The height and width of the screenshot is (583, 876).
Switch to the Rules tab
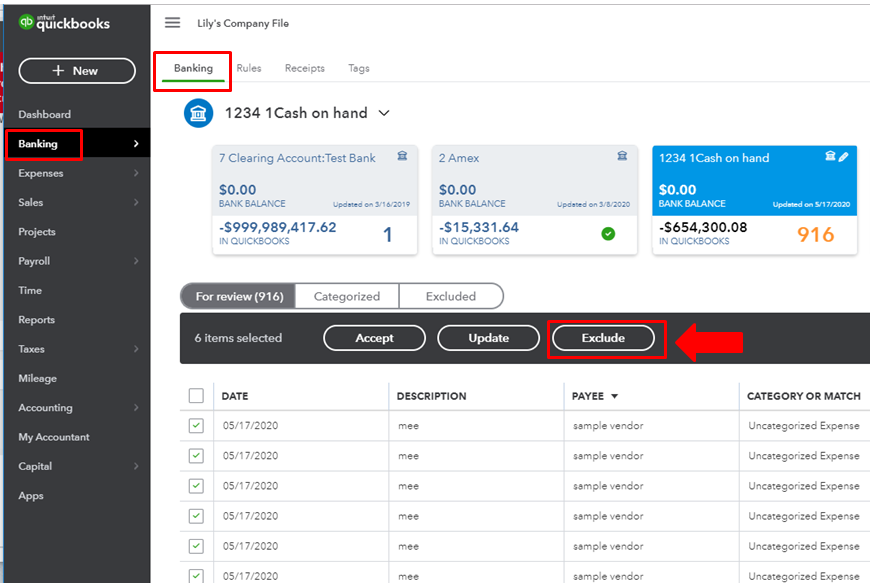point(249,68)
